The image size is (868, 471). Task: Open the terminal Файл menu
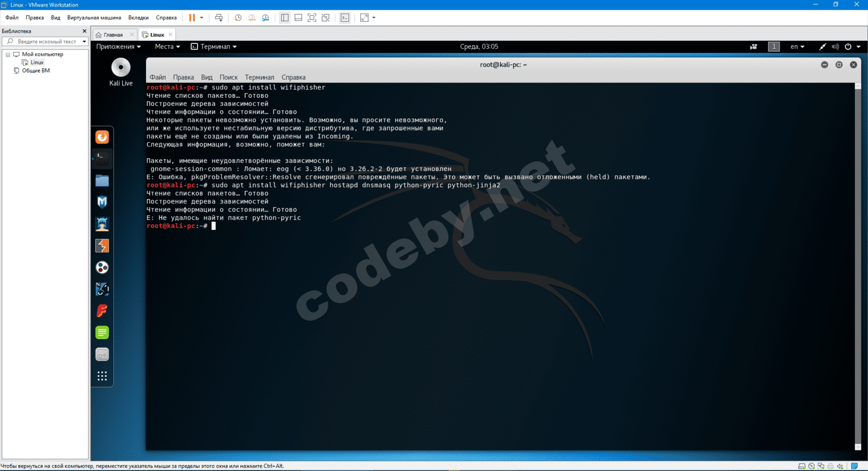[x=158, y=78]
